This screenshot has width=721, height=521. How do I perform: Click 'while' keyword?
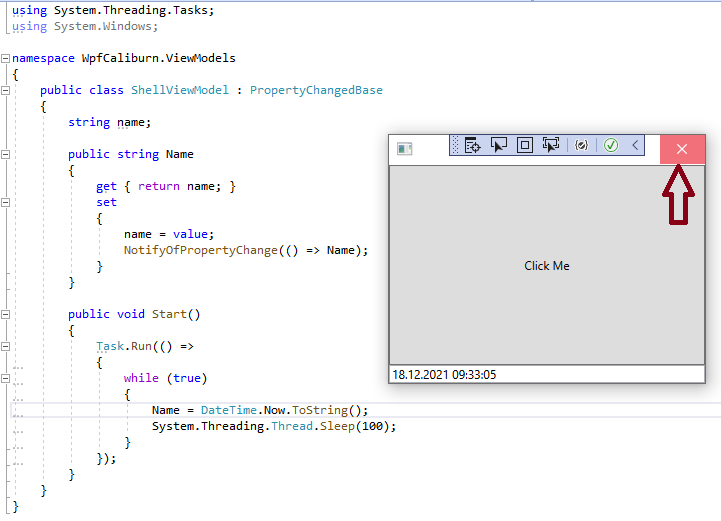point(141,378)
